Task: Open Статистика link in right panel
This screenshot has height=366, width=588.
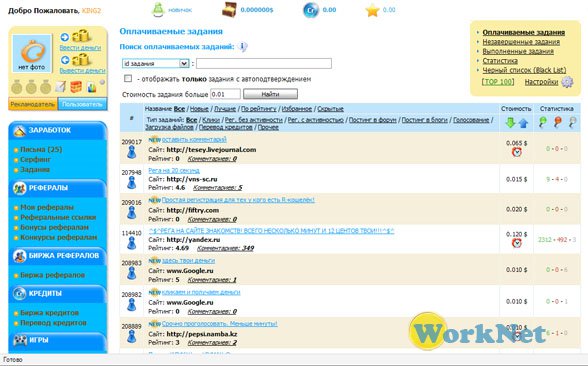Action: (500, 60)
